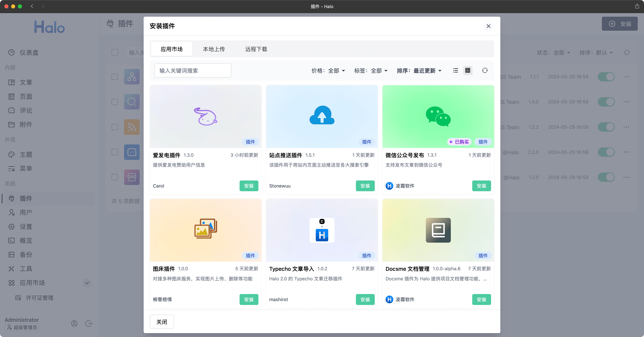
Task: Select the 主题 themes icon
Action: point(11,154)
